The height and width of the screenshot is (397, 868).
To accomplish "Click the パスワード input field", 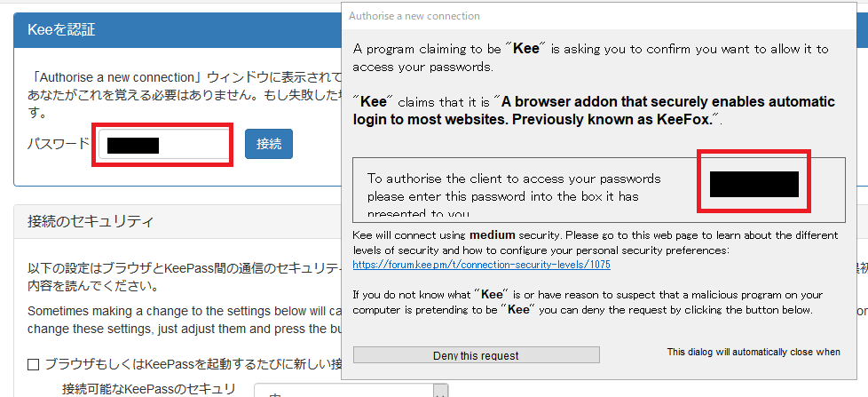I will (x=163, y=145).
